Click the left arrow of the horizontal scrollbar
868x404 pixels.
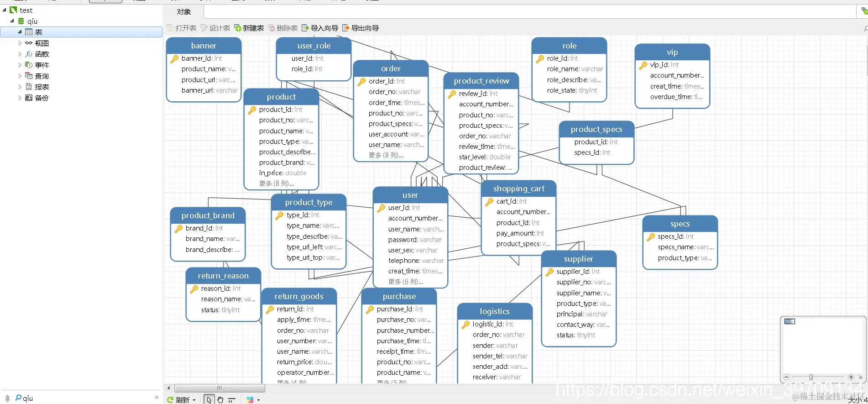[x=169, y=388]
